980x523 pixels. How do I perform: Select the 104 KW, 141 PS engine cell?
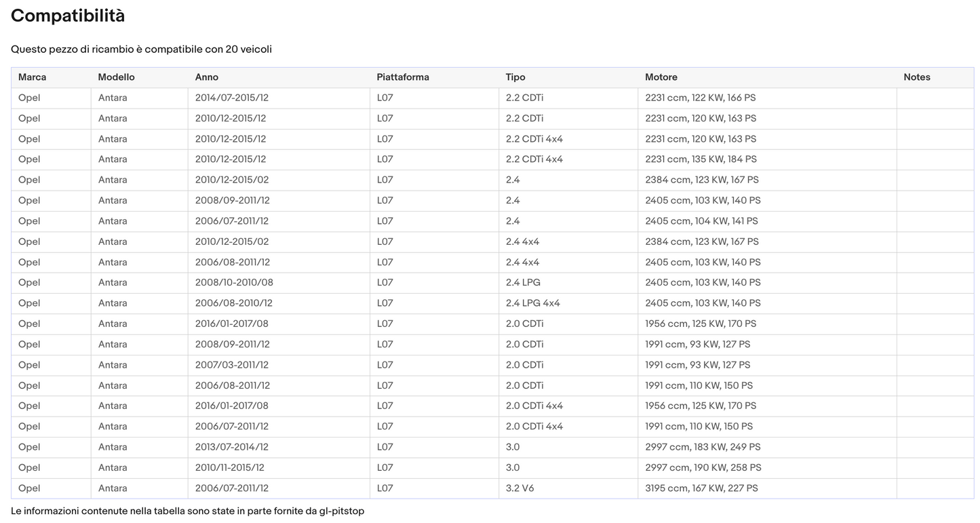[x=702, y=221]
